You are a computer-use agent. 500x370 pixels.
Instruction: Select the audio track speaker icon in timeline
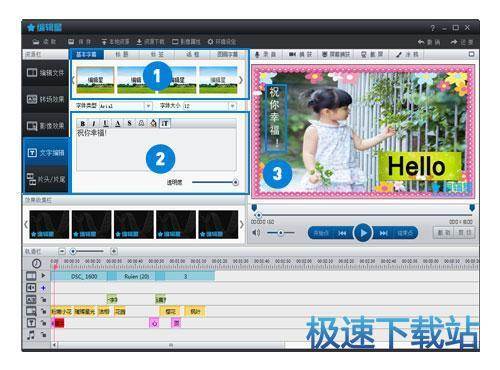point(31,288)
